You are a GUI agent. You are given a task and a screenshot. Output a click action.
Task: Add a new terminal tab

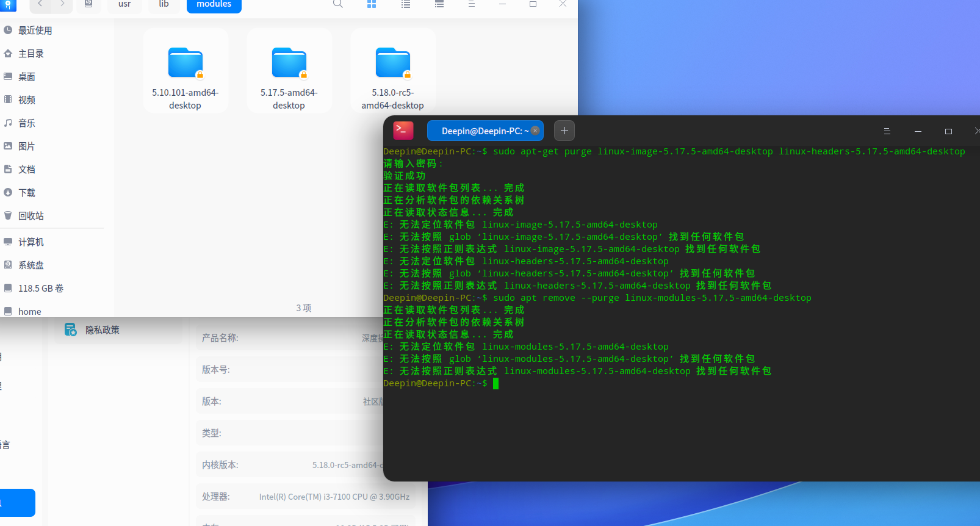564,131
